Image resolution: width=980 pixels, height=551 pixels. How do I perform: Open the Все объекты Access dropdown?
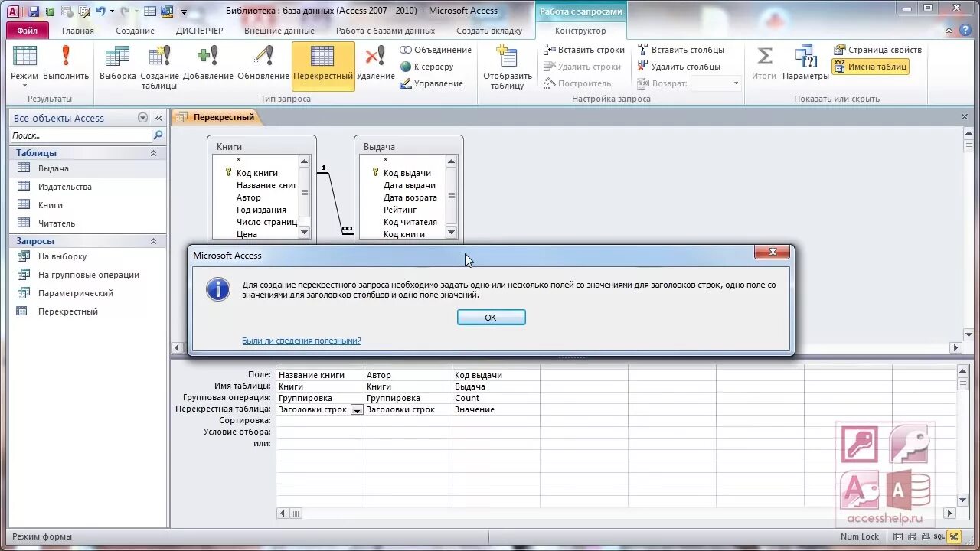coord(142,118)
